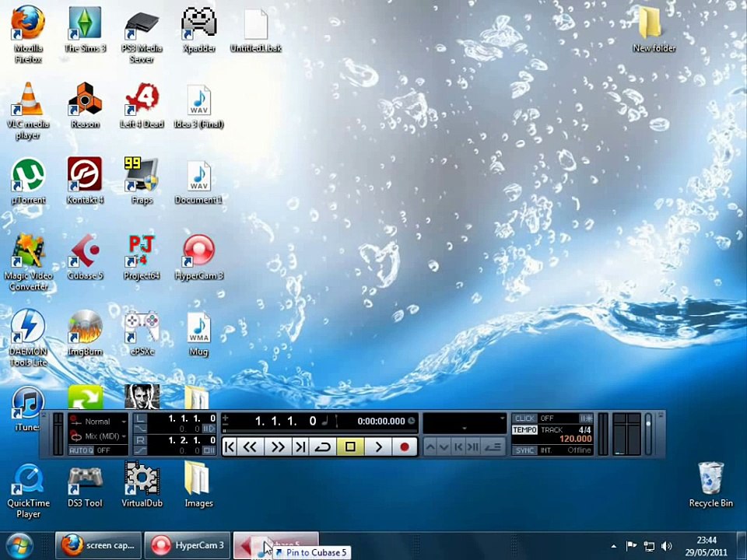This screenshot has width=747, height=560.
Task: Go to project start in transport
Action: coord(229,447)
